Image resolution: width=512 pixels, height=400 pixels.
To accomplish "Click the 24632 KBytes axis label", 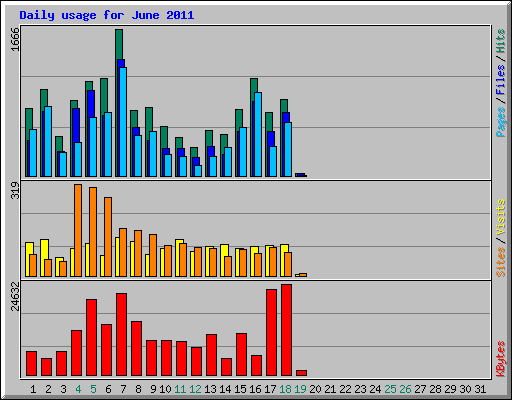I will pos(15,296).
